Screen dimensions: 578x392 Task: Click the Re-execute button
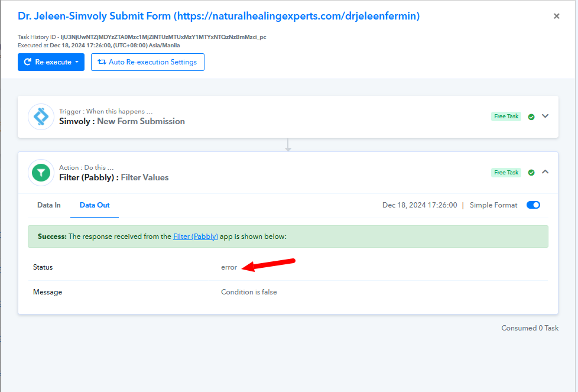pos(51,62)
